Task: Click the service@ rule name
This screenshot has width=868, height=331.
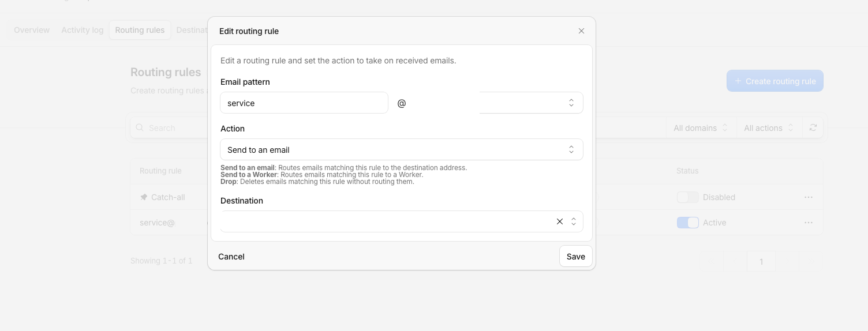Action: pos(157,223)
